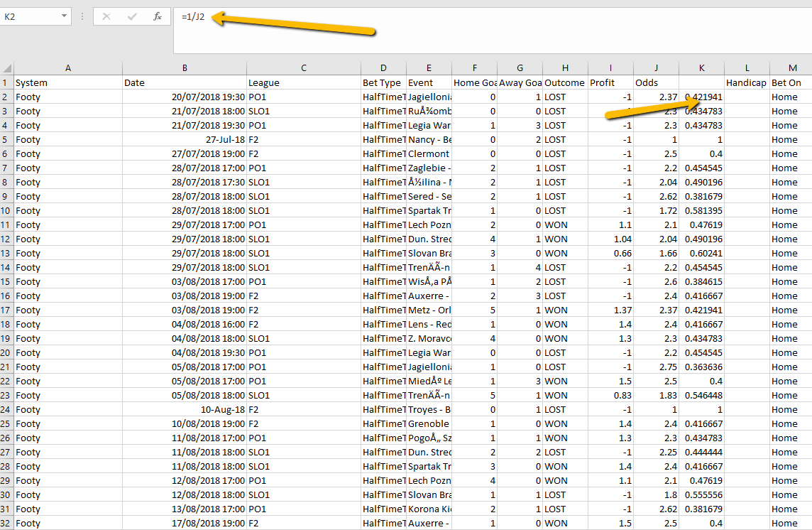Open the Insert Function fx icon

158,16
